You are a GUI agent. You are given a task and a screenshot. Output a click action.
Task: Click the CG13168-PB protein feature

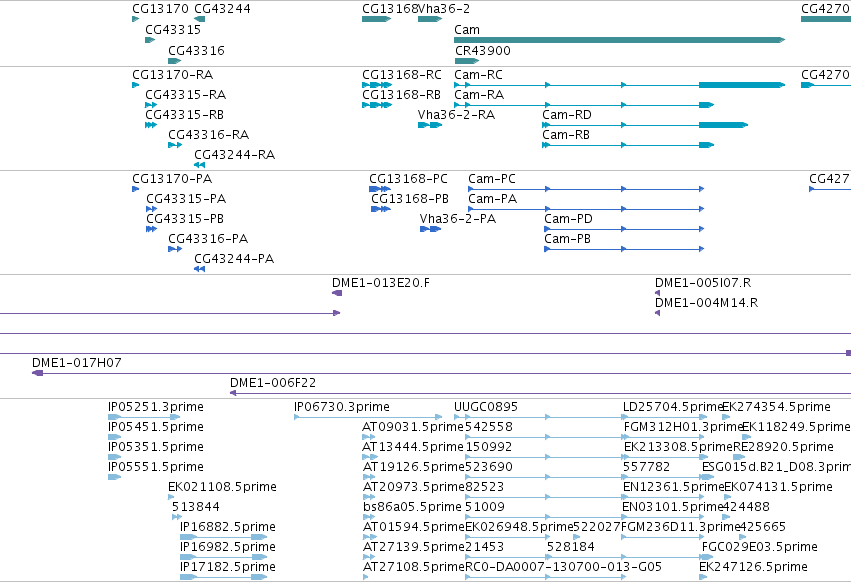(x=380, y=209)
